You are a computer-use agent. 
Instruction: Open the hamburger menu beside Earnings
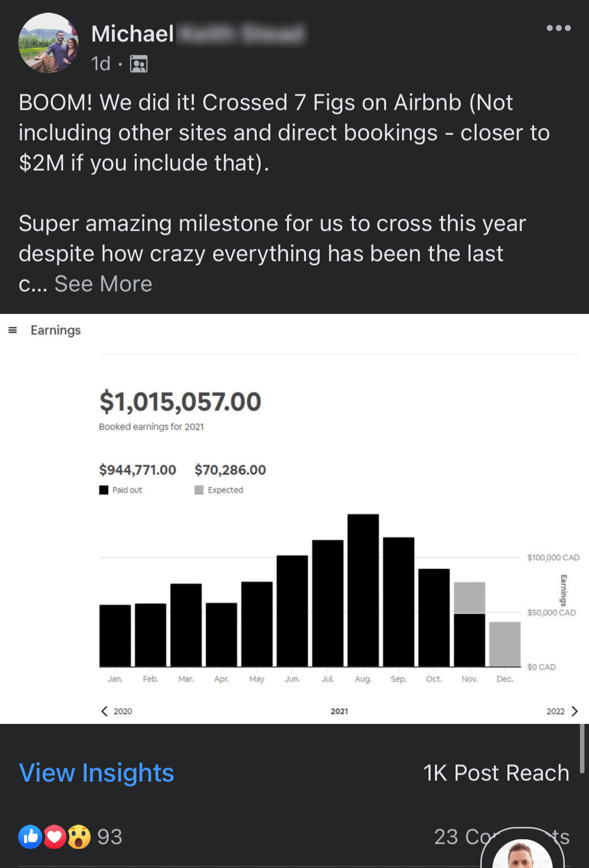(x=13, y=330)
